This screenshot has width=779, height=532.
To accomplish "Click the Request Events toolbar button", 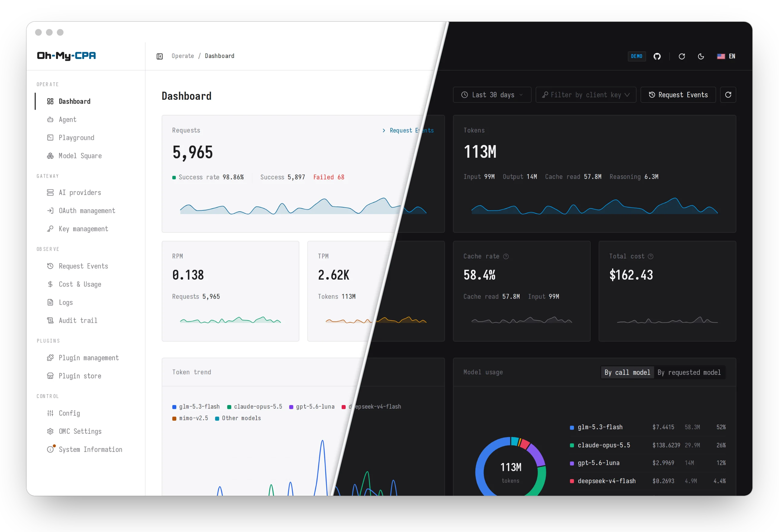I will (678, 95).
